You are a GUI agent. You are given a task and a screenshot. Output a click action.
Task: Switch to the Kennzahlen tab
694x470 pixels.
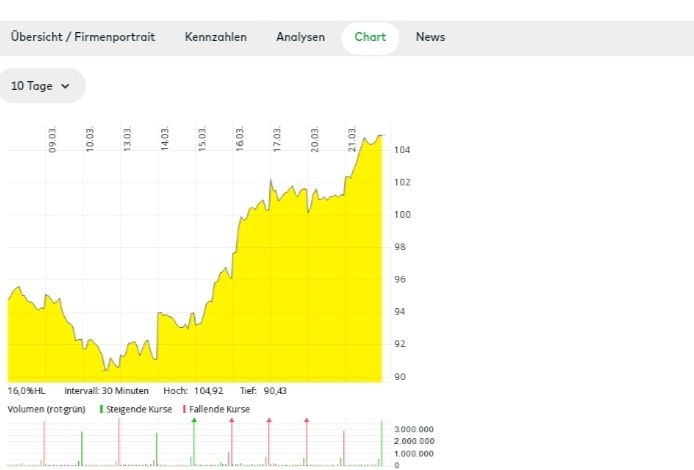216,37
